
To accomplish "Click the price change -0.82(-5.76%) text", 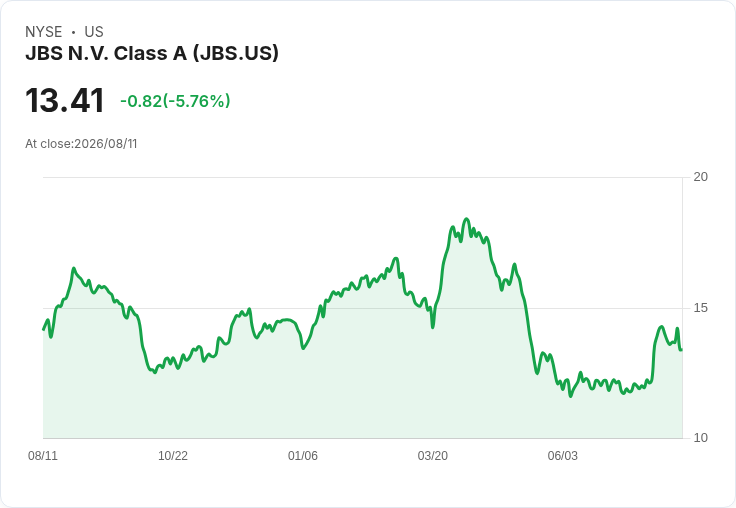I will tap(175, 101).
